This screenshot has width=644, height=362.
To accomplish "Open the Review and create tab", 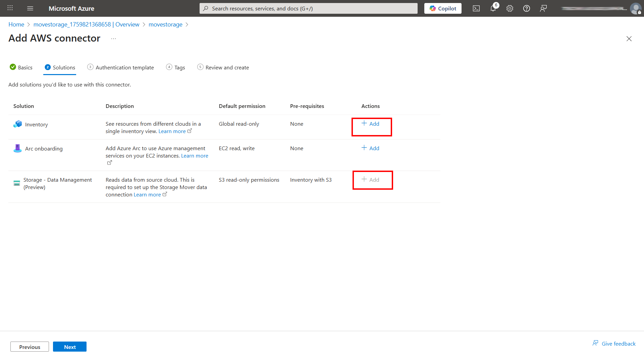I will (227, 67).
